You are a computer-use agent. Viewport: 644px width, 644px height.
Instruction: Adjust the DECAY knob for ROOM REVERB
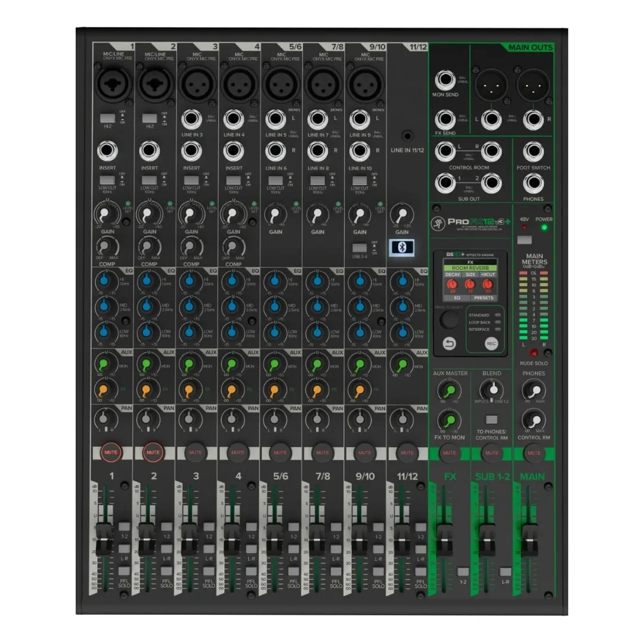click(x=453, y=284)
